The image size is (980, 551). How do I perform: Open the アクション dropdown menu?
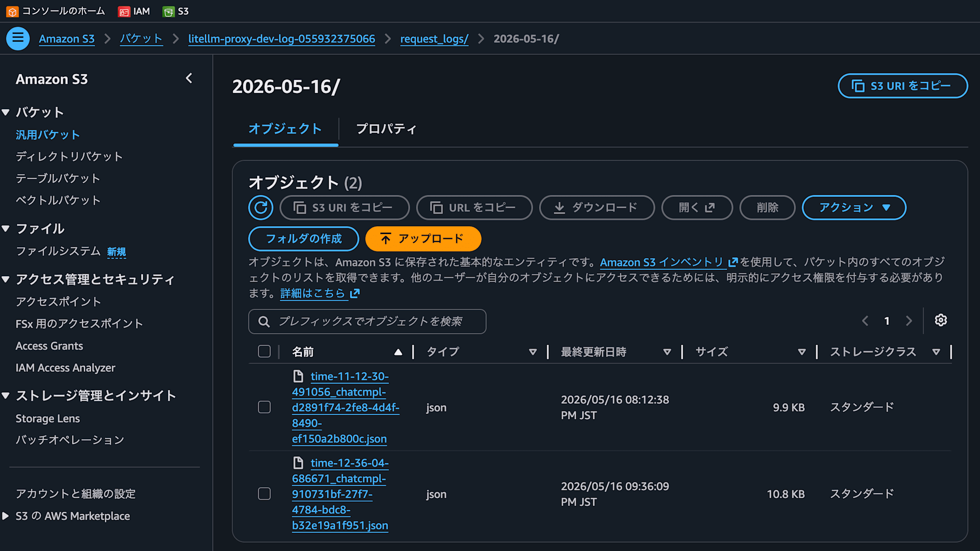pos(854,208)
